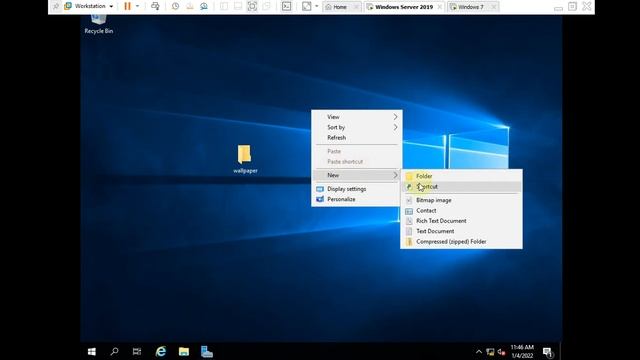Open taskbar Search magnifier

[x=115, y=351]
